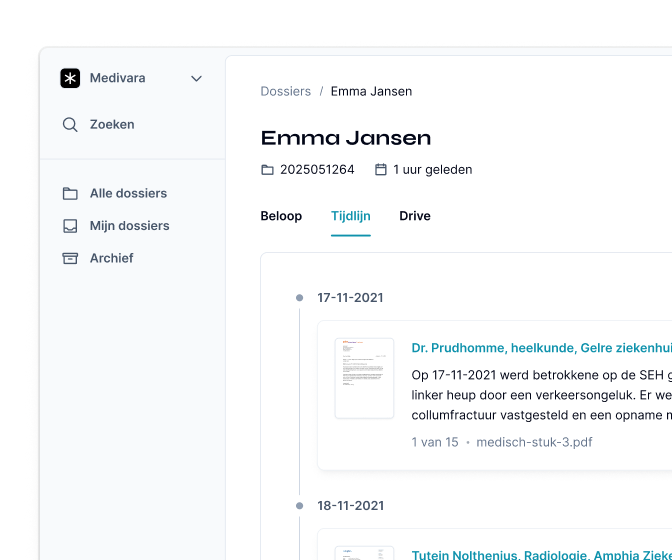Screen dimensions: 672x560
Task: Switch to the Beloop tab
Action: (x=281, y=216)
